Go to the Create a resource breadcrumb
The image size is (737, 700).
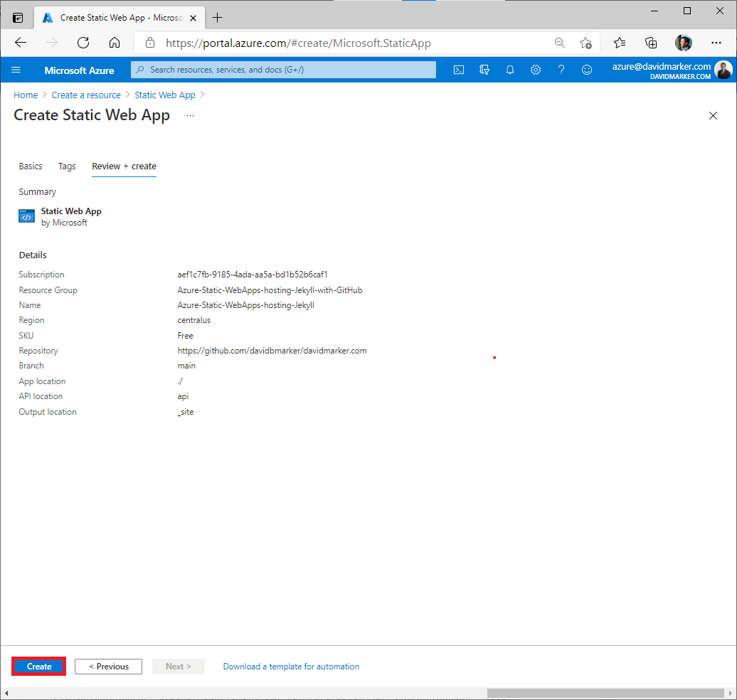pos(86,95)
